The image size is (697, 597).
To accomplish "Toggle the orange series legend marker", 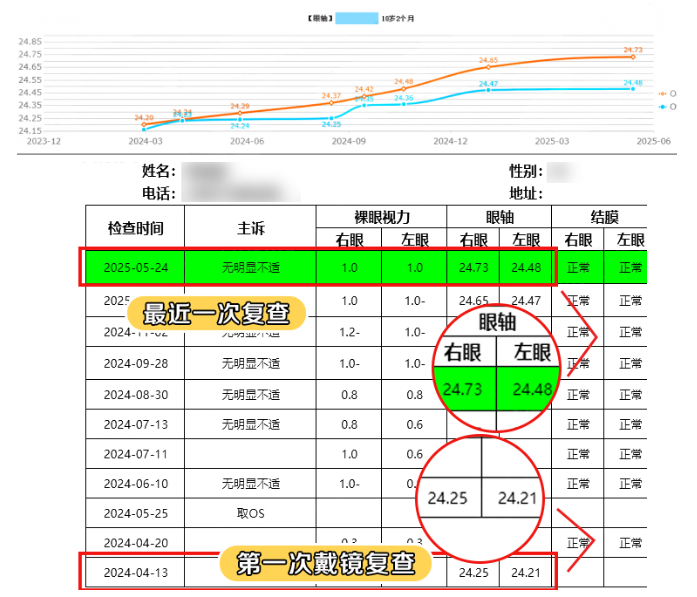I will [x=662, y=94].
